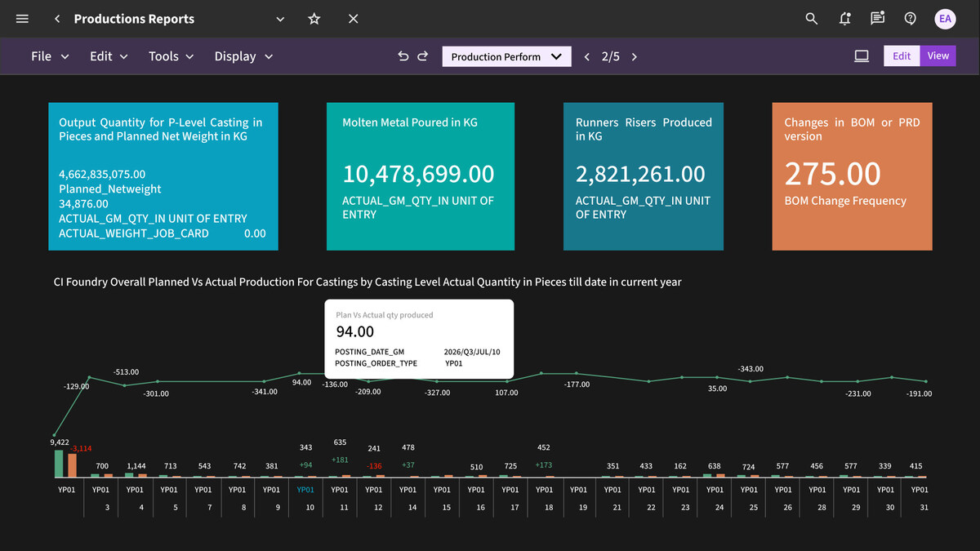Switch to Edit mode
Screen dimensions: 980x551
coord(902,56)
